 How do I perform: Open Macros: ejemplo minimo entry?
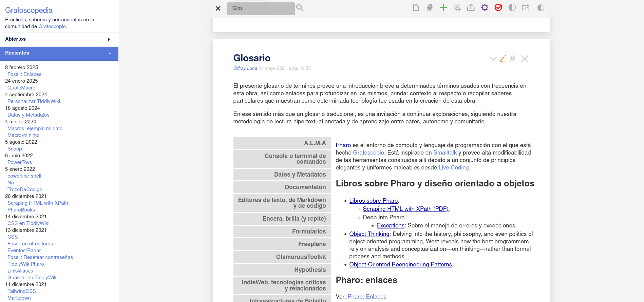[x=35, y=128]
